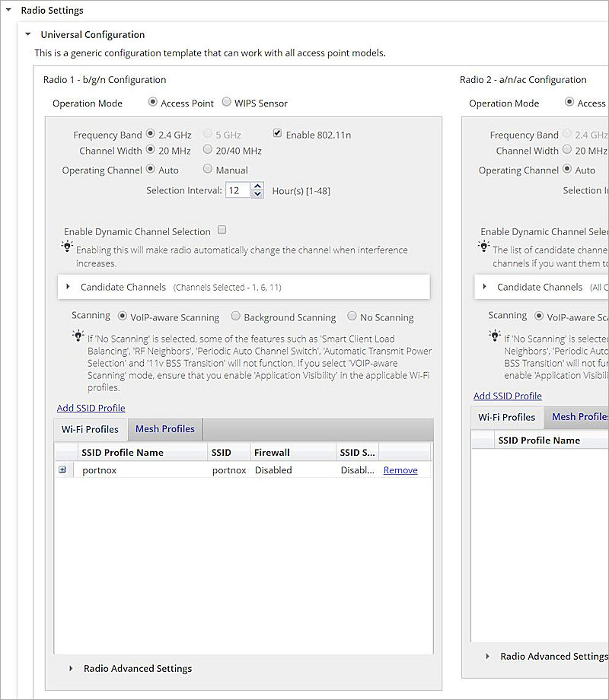Select 20/40 MHz channel width
Viewport: 609px width, 700px height.
coord(208,149)
